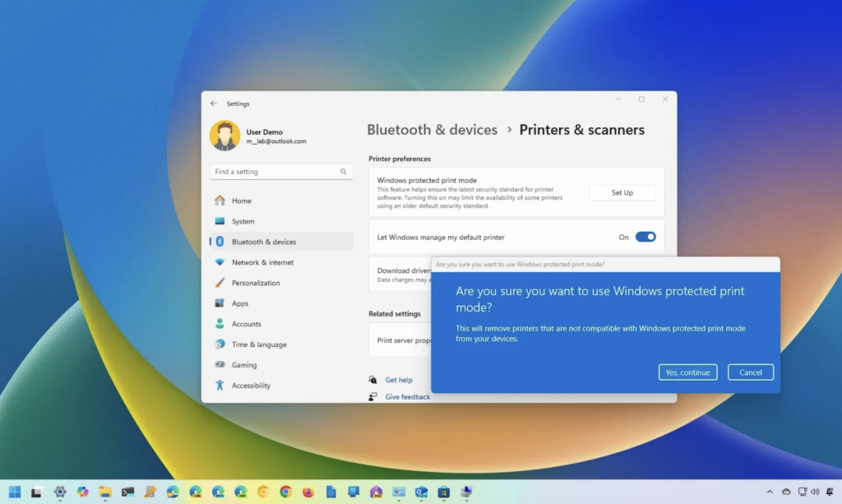The image size is (842, 504).
Task: Click the search magnifier icon in Settings
Action: (344, 172)
